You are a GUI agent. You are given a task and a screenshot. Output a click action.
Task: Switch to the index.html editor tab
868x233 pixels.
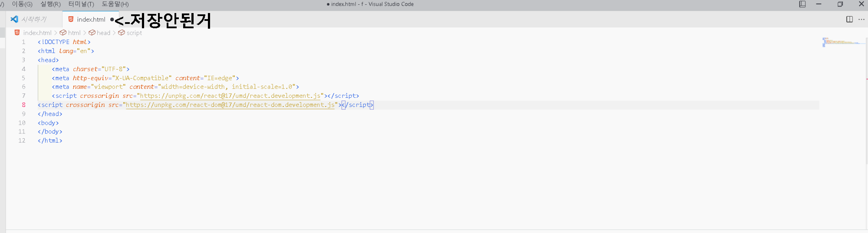(x=91, y=19)
